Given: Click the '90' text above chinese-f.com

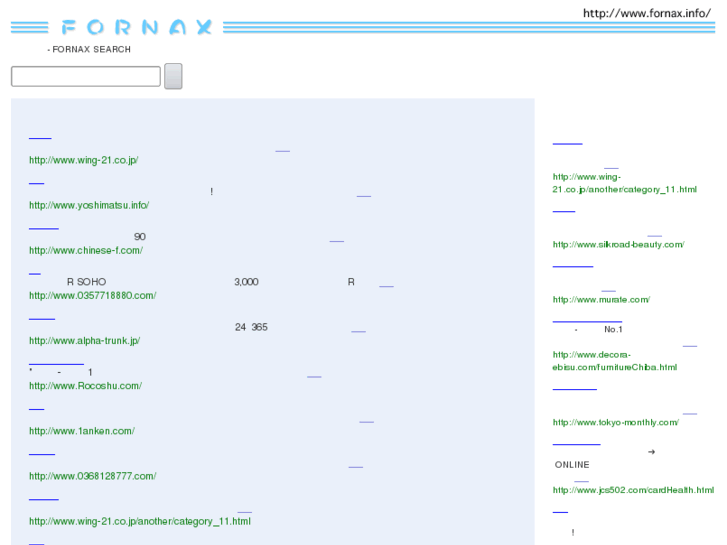Looking at the screenshot, I should coord(140,237).
